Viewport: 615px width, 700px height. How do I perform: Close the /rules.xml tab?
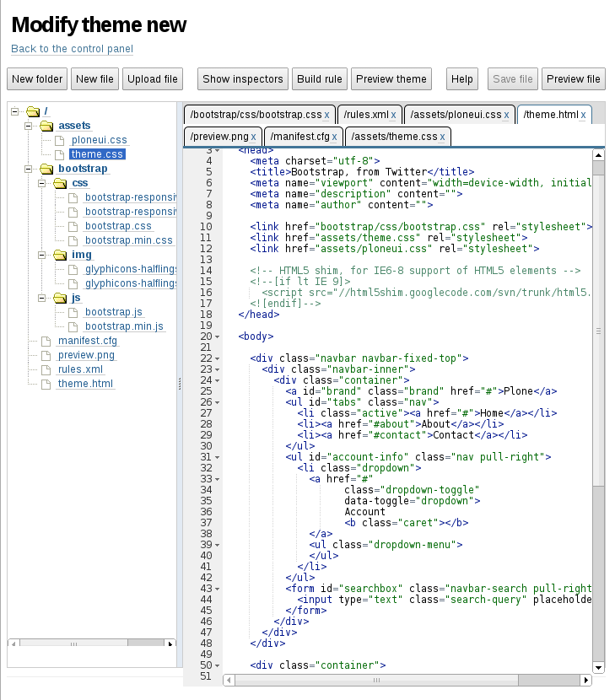393,116
